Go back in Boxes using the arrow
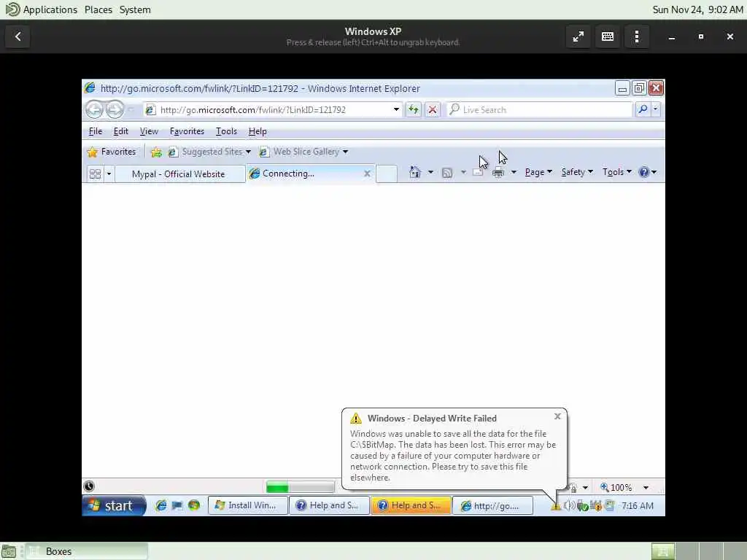 pos(18,36)
